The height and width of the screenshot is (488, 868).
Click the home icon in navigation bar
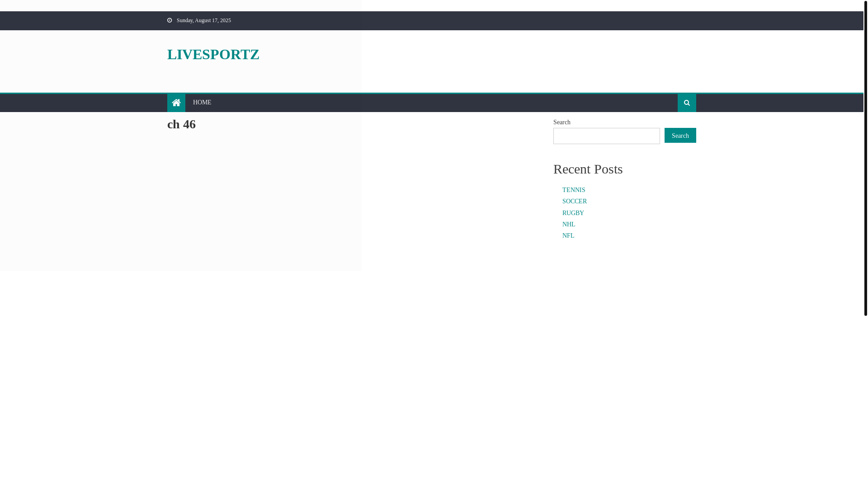point(176,103)
